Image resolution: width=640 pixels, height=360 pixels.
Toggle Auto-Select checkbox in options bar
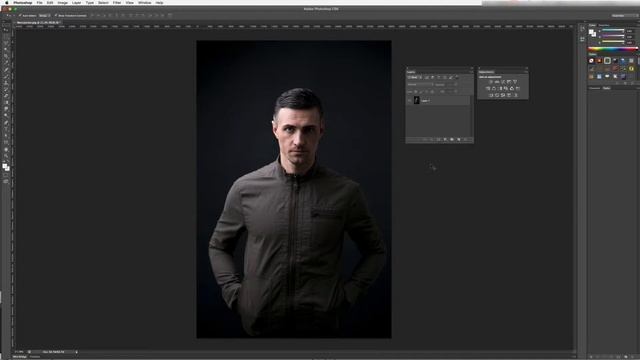(20, 16)
